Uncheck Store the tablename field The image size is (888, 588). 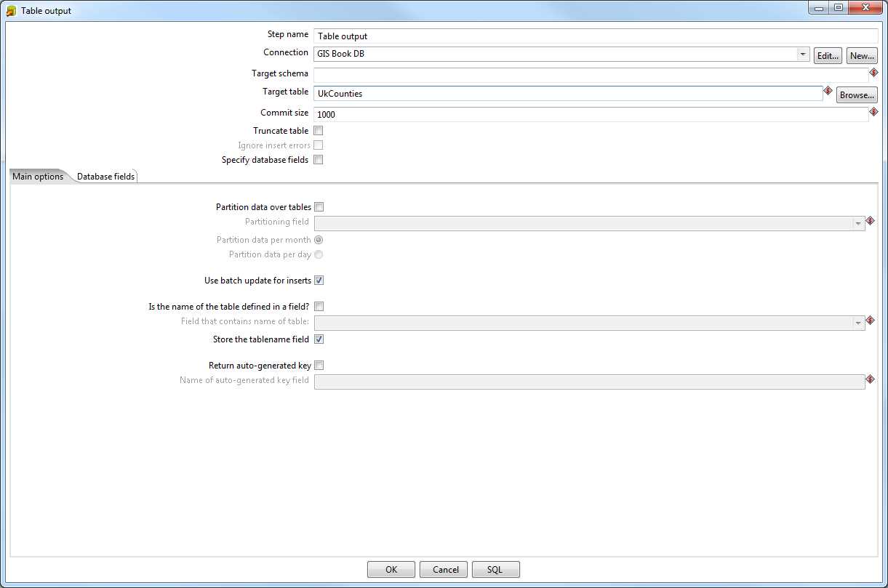319,339
